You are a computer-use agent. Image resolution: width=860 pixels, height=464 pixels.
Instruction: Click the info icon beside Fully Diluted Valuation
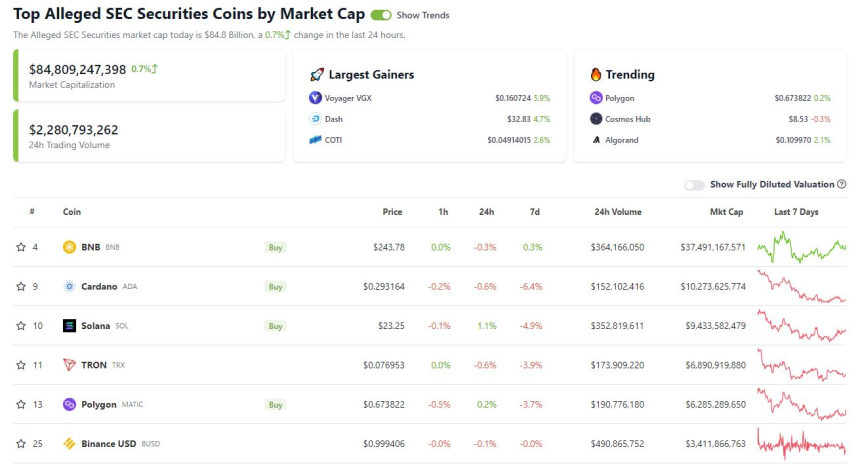pos(842,185)
